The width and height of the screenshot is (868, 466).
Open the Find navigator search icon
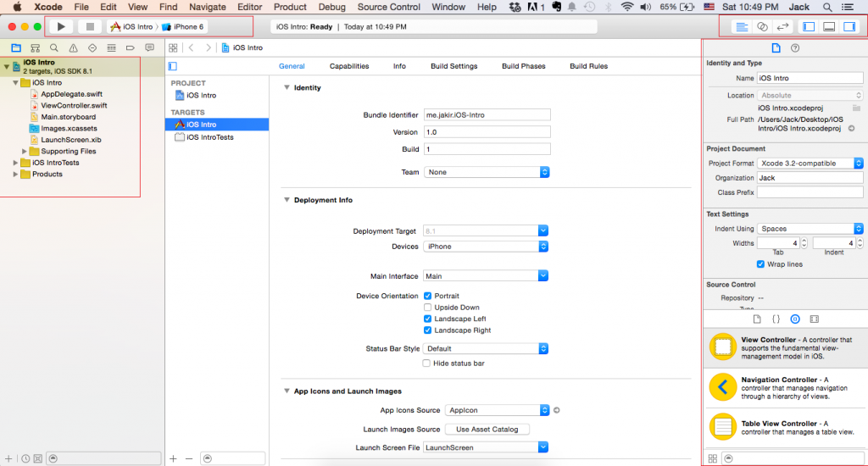pos(54,48)
